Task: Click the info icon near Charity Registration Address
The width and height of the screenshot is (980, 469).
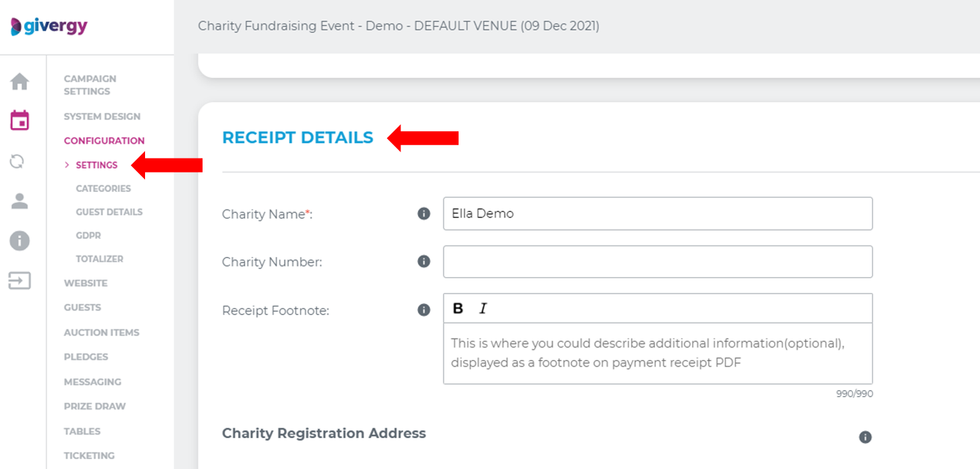Action: [x=865, y=437]
